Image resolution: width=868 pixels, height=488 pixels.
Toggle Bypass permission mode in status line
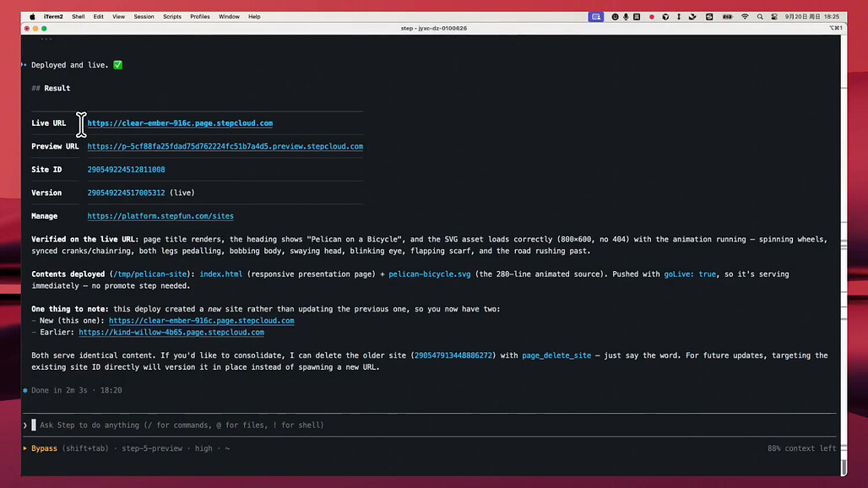tap(44, 448)
